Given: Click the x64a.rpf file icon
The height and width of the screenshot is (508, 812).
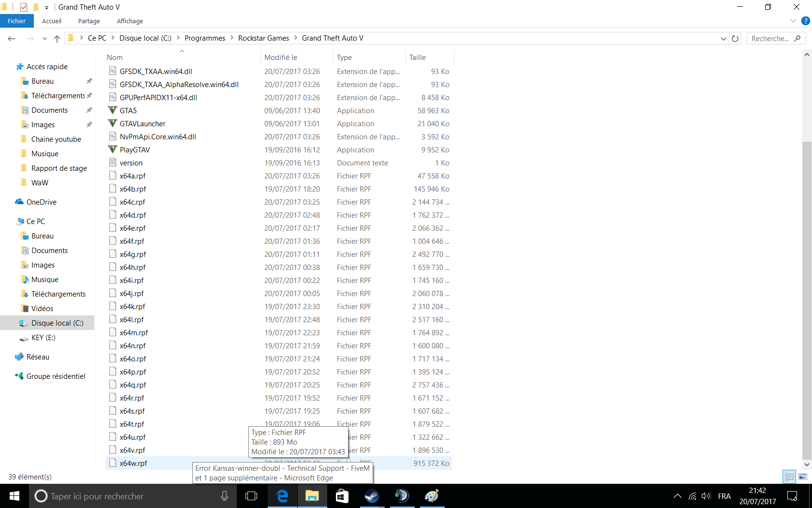Looking at the screenshot, I should [113, 176].
